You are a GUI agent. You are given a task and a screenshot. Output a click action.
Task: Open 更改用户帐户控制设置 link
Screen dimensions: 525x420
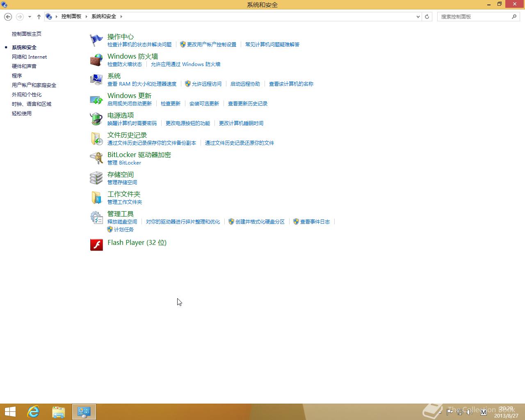click(x=212, y=45)
